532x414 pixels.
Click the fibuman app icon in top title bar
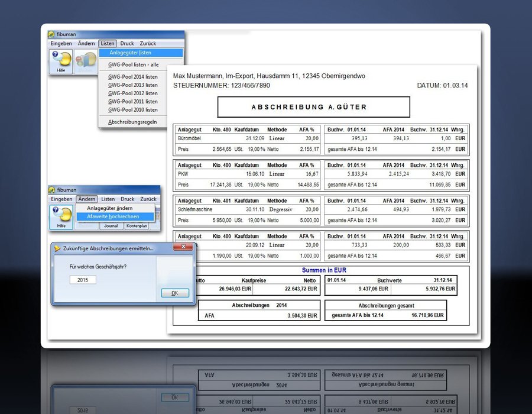(51, 34)
